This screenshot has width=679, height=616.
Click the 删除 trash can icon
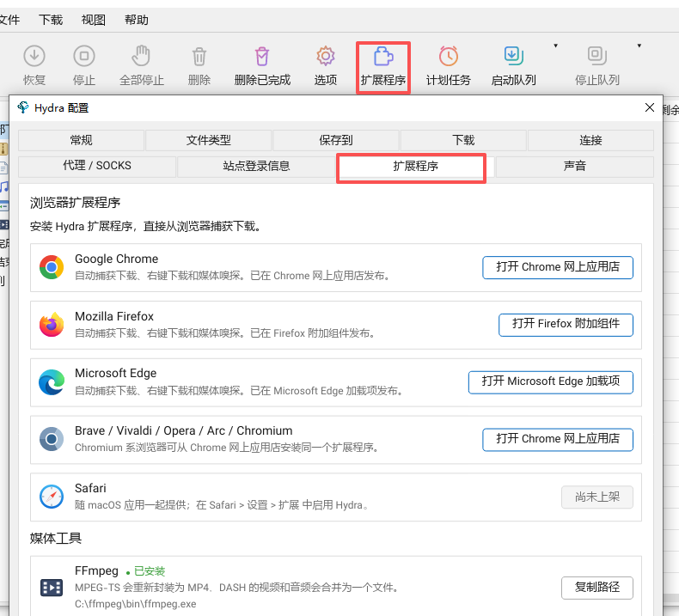click(199, 57)
